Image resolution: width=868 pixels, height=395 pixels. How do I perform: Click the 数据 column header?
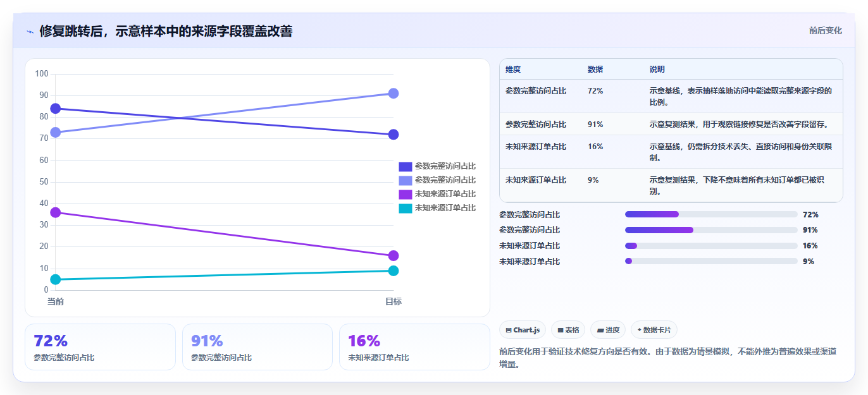point(595,69)
